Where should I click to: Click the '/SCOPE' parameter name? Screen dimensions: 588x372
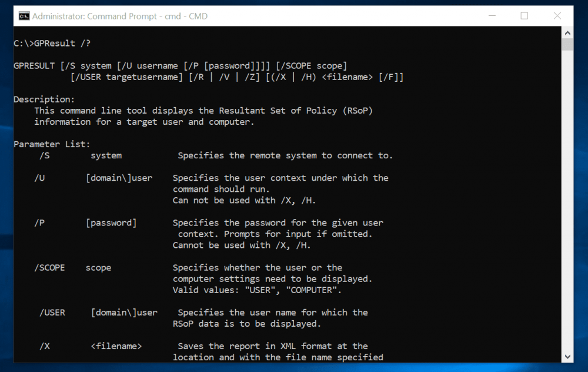(x=49, y=268)
